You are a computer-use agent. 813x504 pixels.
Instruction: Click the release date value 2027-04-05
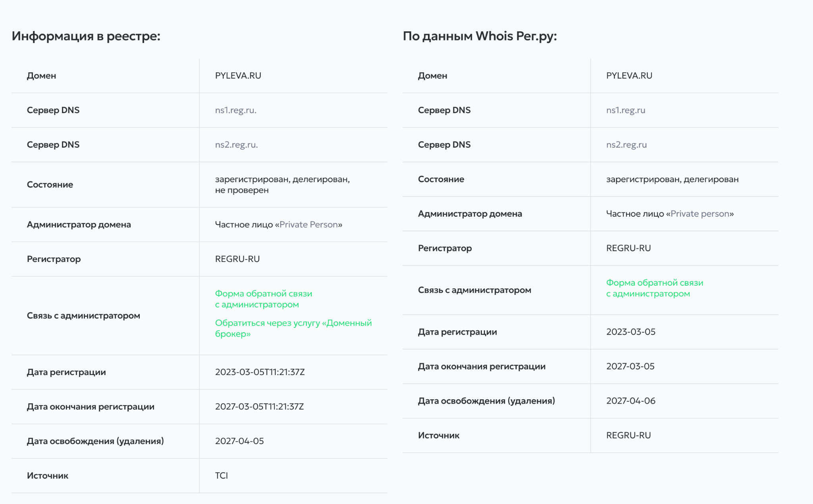coord(239,441)
